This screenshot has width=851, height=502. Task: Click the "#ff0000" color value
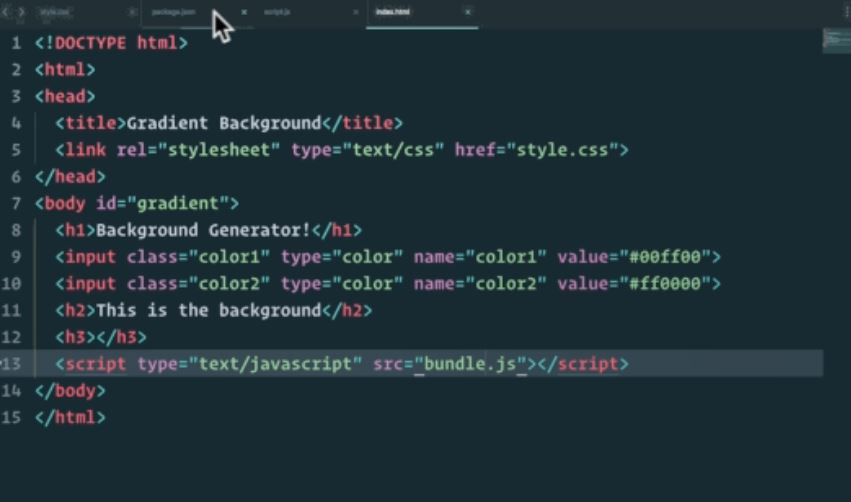(664, 284)
